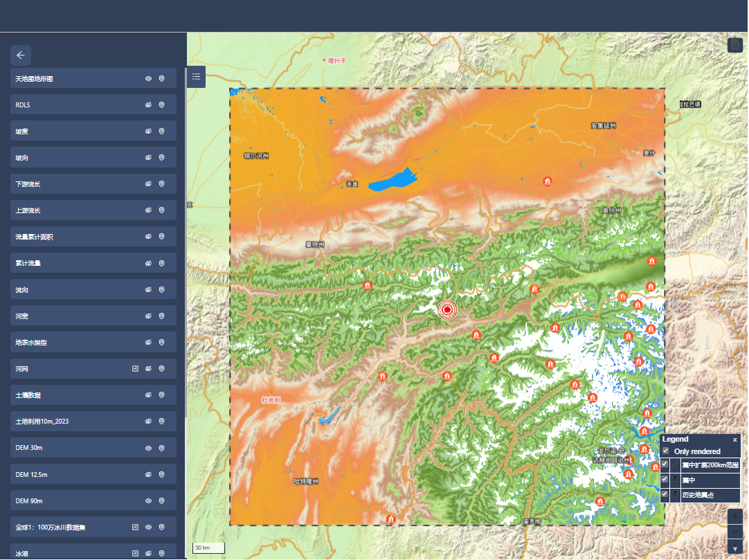Click eye icon of 土壤数据 layer
The height and width of the screenshot is (560, 749).
149,395
